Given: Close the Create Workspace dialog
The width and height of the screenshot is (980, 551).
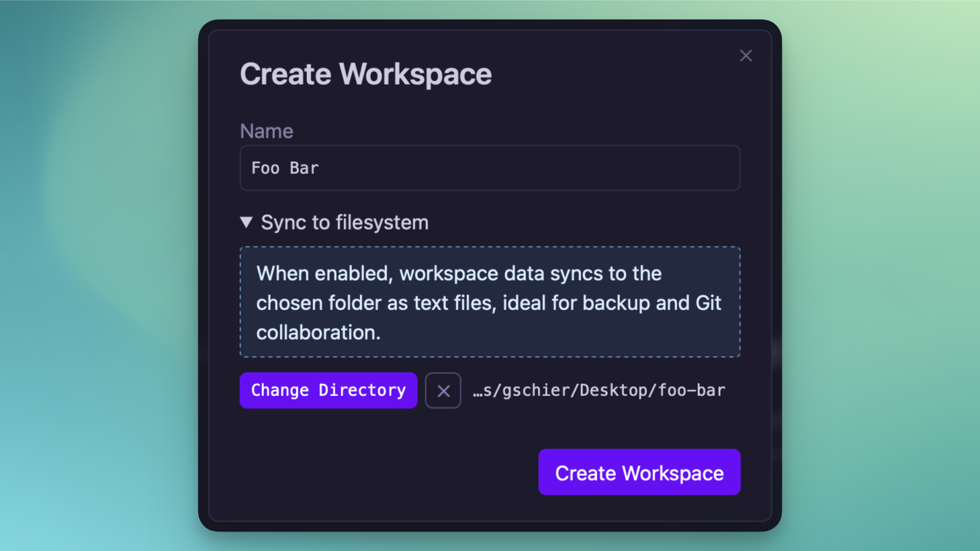Looking at the screenshot, I should pyautogui.click(x=746, y=56).
